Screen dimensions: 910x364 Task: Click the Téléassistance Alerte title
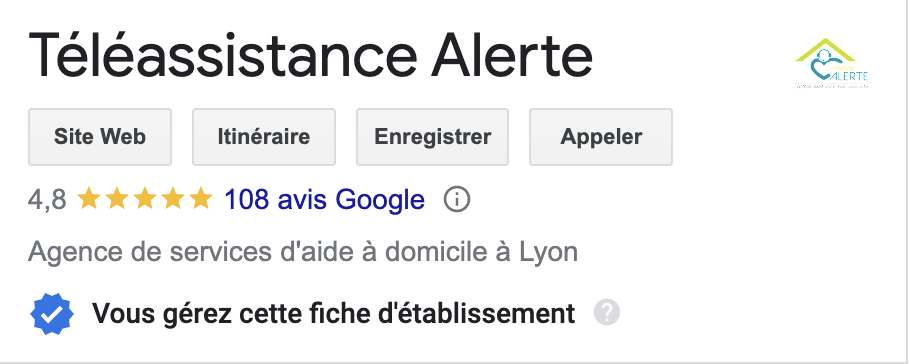pos(310,54)
